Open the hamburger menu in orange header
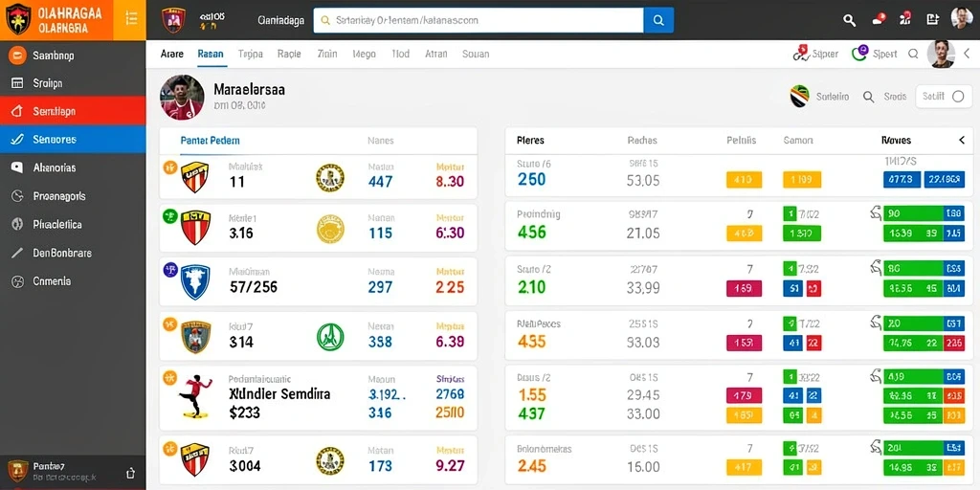 point(131,19)
